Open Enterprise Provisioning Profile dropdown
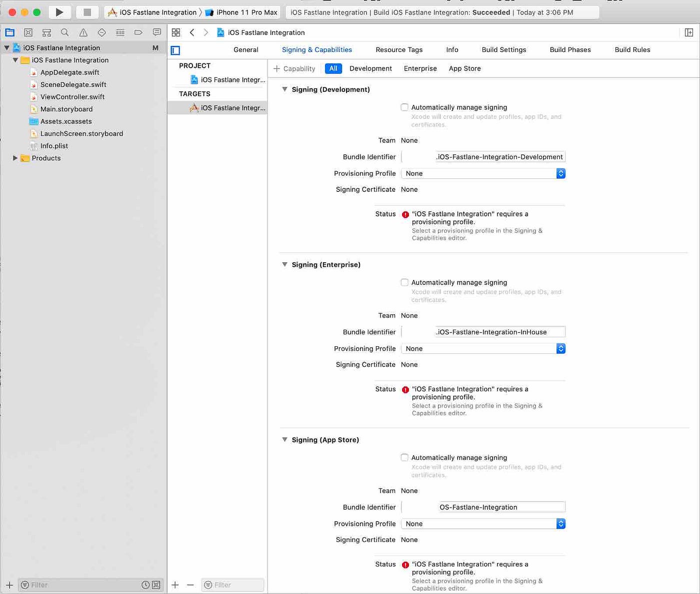 [x=483, y=349]
